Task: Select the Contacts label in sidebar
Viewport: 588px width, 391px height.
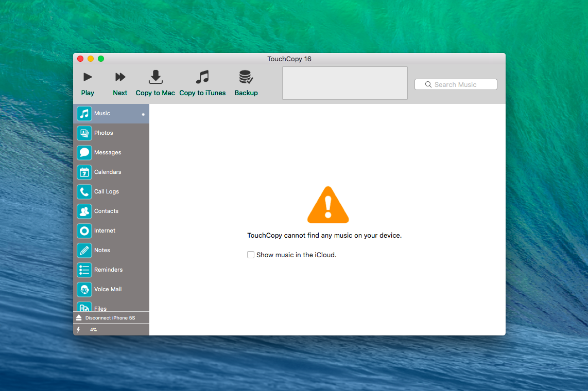Action: click(x=106, y=211)
